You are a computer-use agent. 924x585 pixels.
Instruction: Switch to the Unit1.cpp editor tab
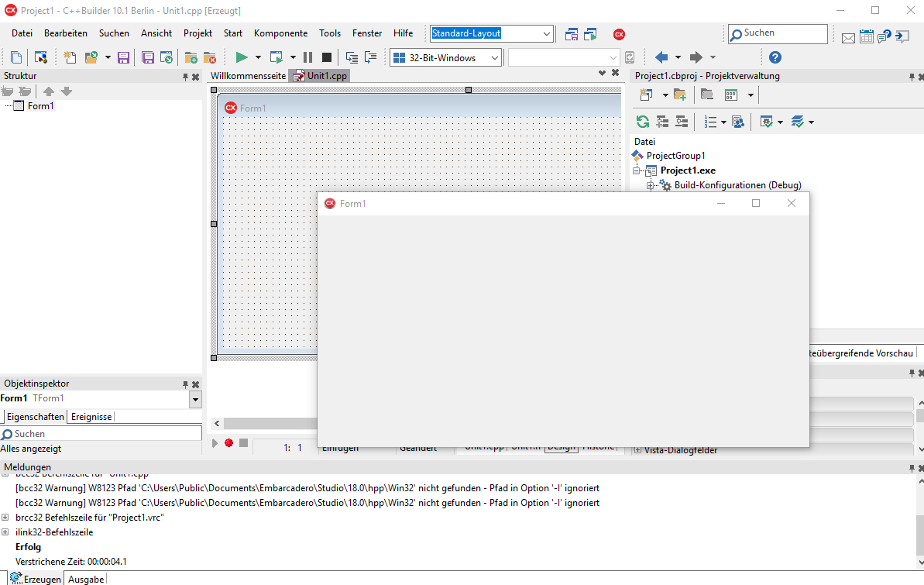pyautogui.click(x=320, y=75)
